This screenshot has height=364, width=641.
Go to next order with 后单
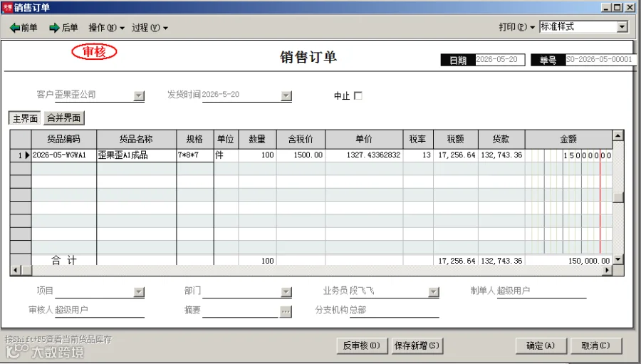(x=64, y=27)
